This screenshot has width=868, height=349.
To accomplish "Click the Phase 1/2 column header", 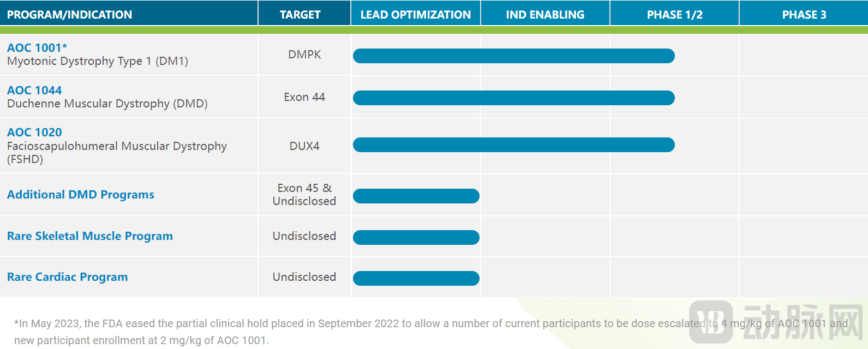I will 674,15.
